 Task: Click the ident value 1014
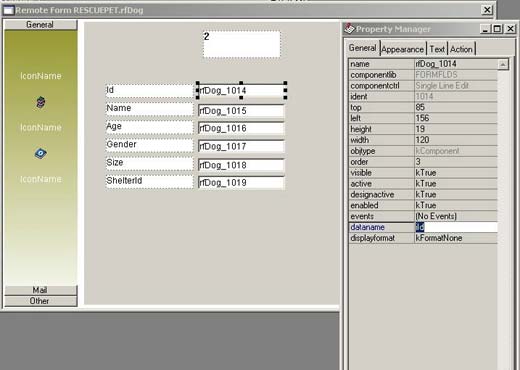click(456, 96)
